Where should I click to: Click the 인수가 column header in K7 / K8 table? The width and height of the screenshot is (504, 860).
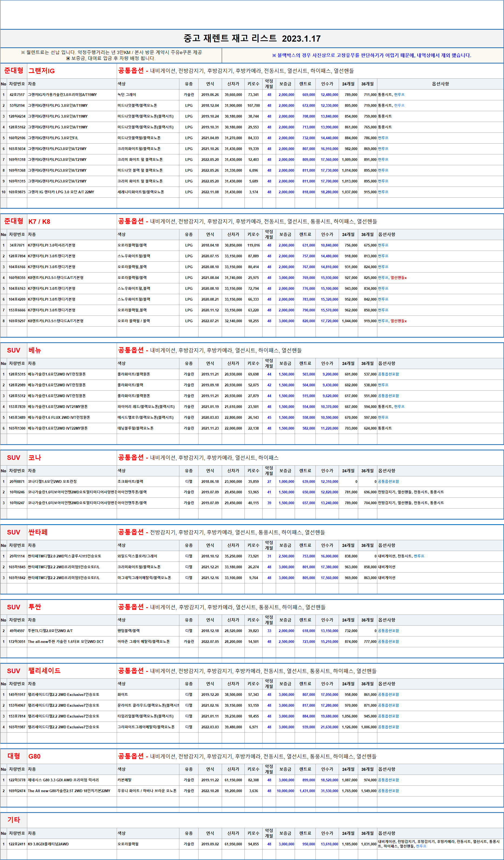click(327, 234)
